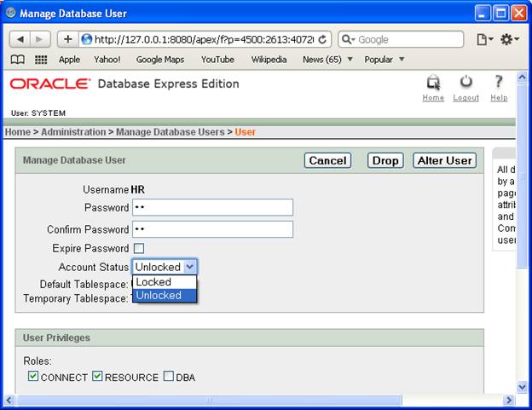The image size is (532, 410).
Task: Go forward with the browser forward arrow
Action: 40,39
